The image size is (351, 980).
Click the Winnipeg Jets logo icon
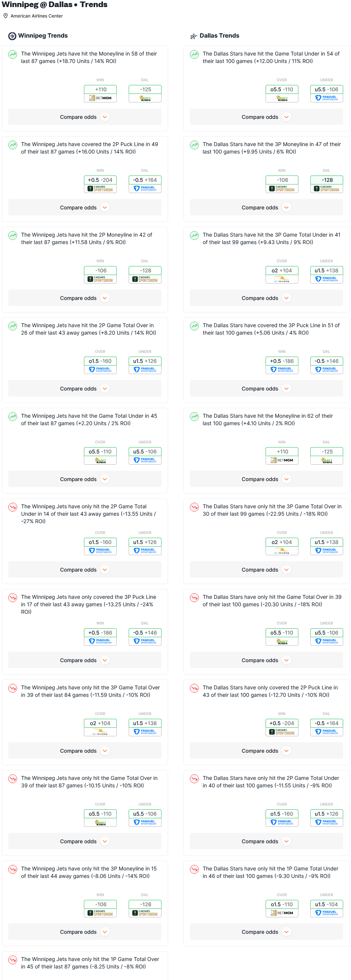click(x=12, y=36)
